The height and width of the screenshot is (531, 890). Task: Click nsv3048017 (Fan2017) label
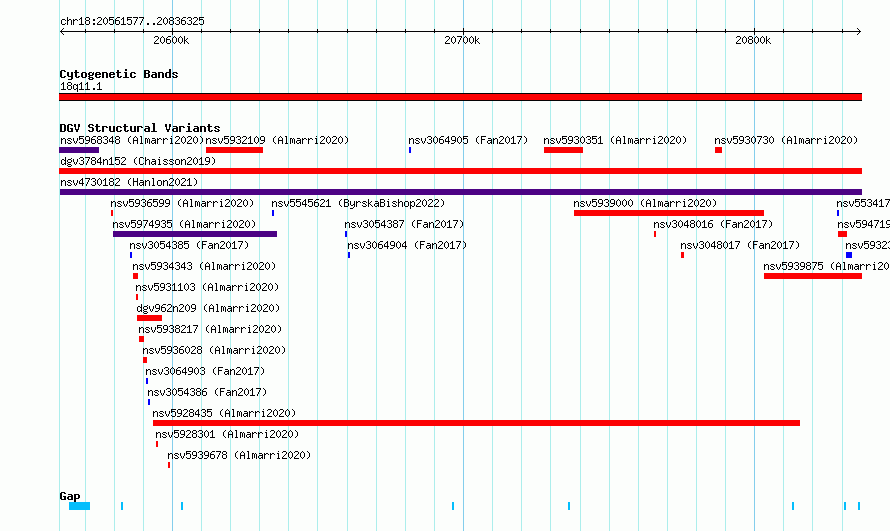pyautogui.click(x=740, y=245)
